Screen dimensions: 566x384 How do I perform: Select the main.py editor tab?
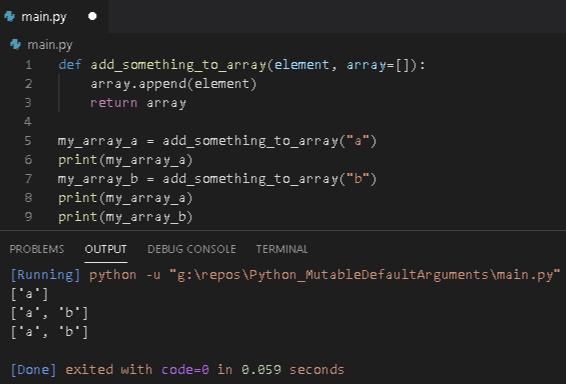tap(53, 17)
